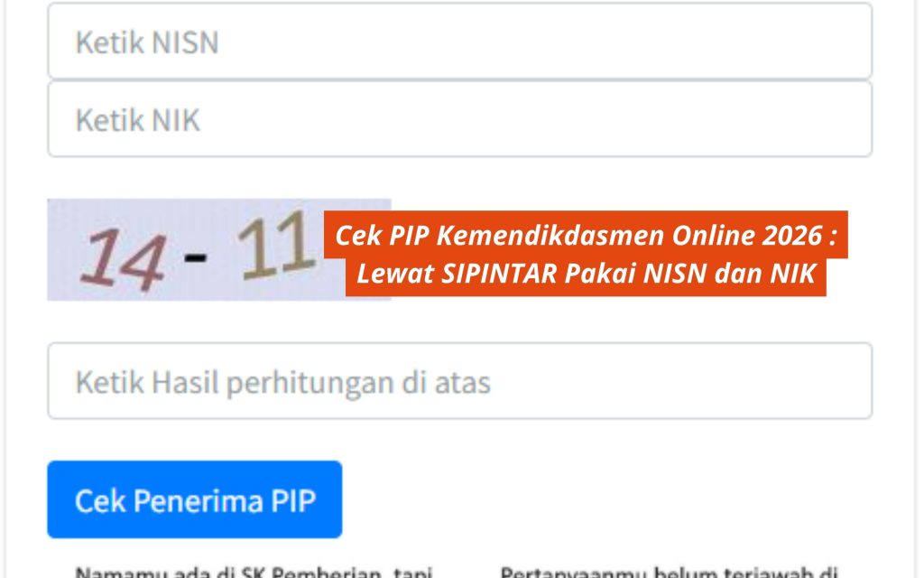Click the black minus sign in the captcha
924x578 pixels.
(195, 257)
